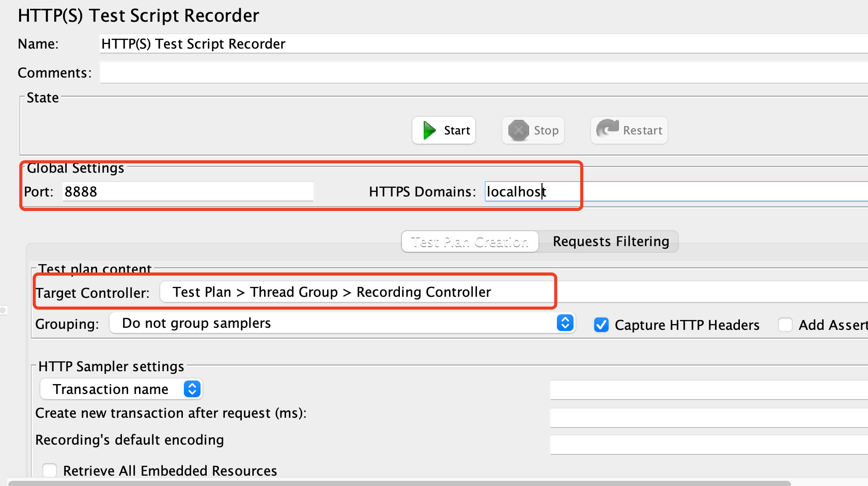Click the grey Stop icon
Image resolution: width=868 pixels, height=486 pixels.
pos(518,130)
